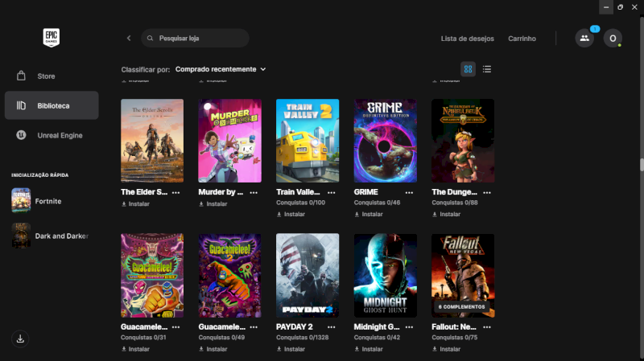Install Train Valley 2
The image size is (644, 361).
click(291, 214)
